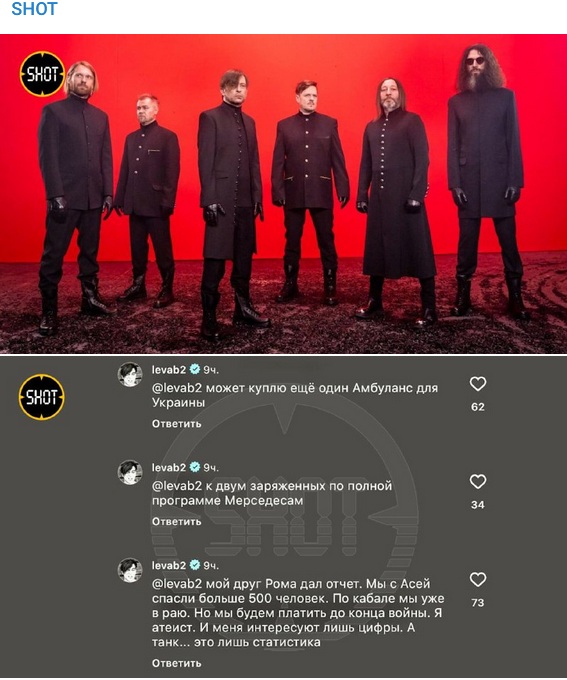The width and height of the screenshot is (567, 680).
Task: Click the SHOT logo badge on band photo
Action: coord(42,74)
